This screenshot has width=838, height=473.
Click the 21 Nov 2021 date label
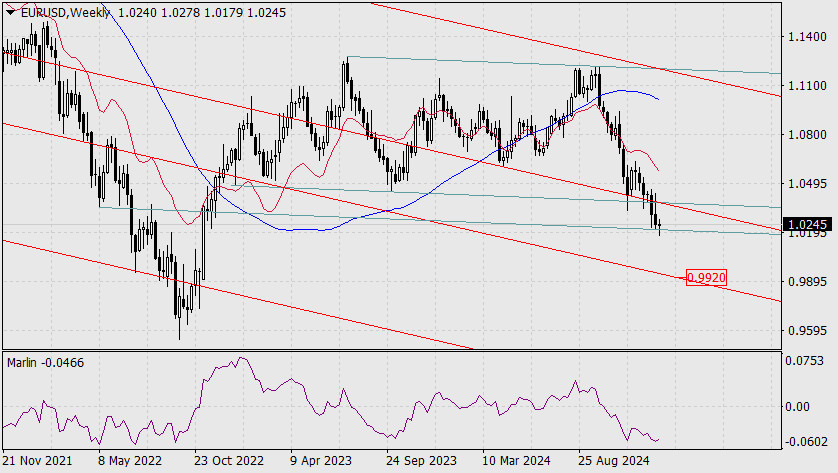(37, 461)
